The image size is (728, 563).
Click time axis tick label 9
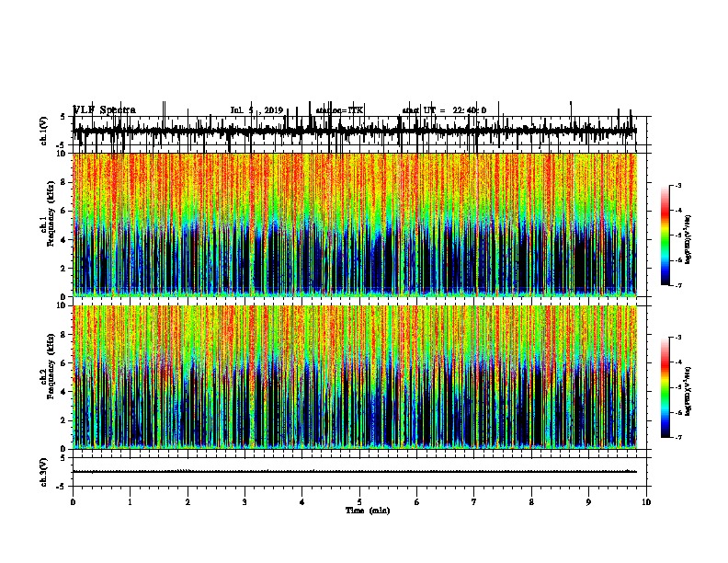tap(588, 502)
